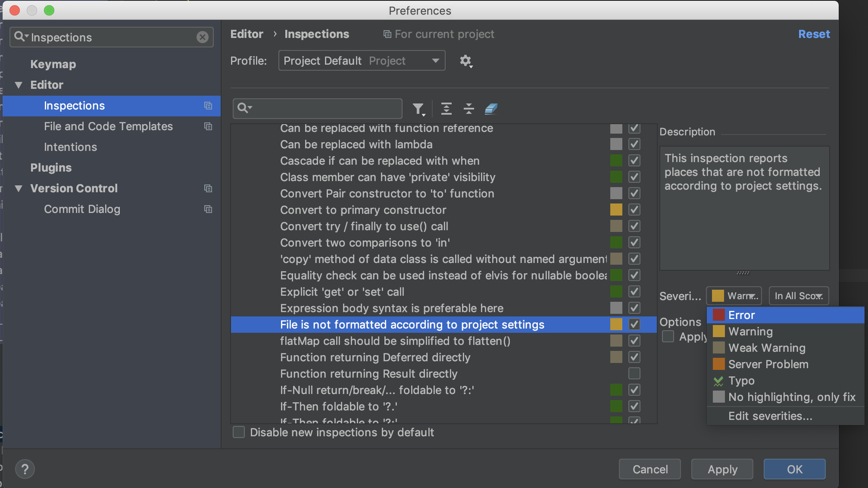Viewport: 868px width, 488px height.
Task: Click project-level icon beside Inspections
Action: (x=208, y=106)
